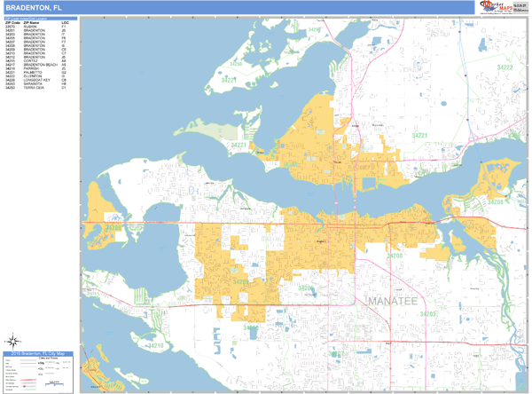The image size is (532, 394).
Task: Select the PALMETTO row in ZIP index
Action: point(35,73)
